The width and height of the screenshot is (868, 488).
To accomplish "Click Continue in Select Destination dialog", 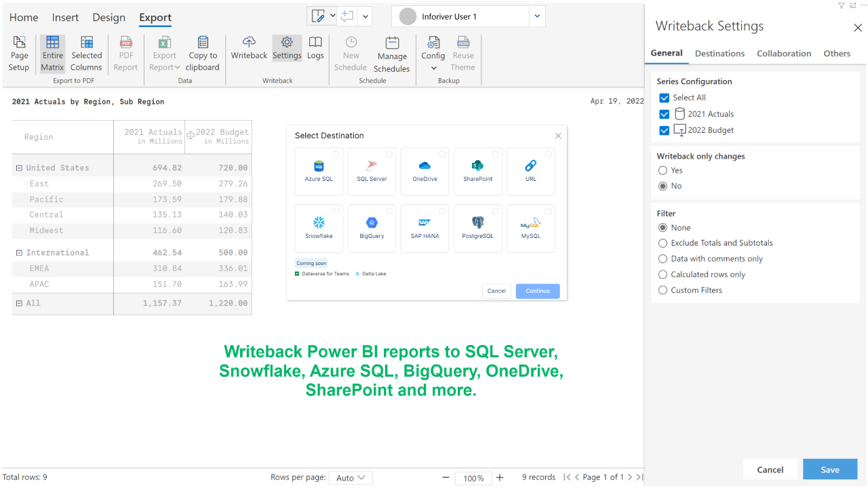I will [538, 291].
